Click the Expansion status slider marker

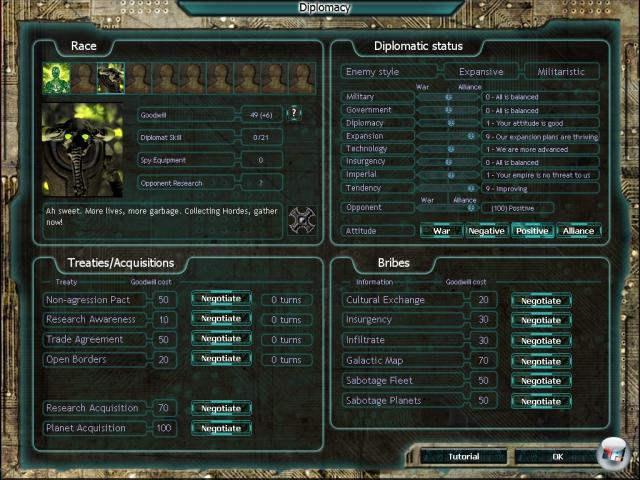pyautogui.click(x=470, y=136)
